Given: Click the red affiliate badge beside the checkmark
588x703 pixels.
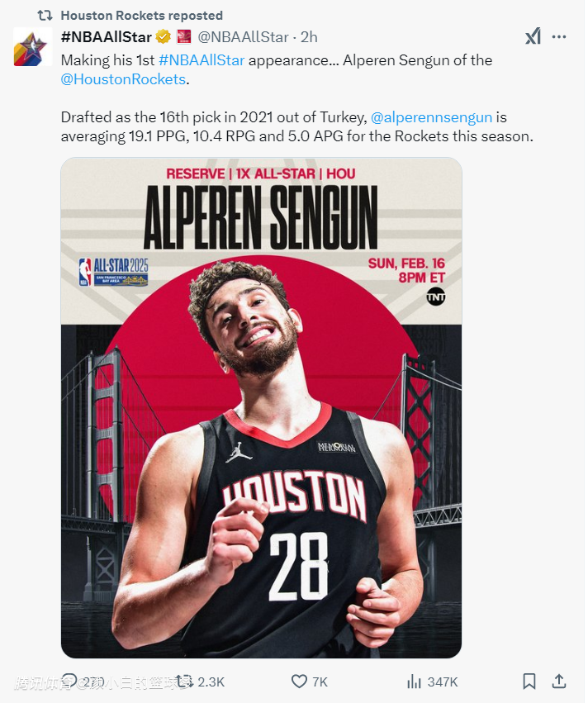Looking at the screenshot, I should click(184, 37).
